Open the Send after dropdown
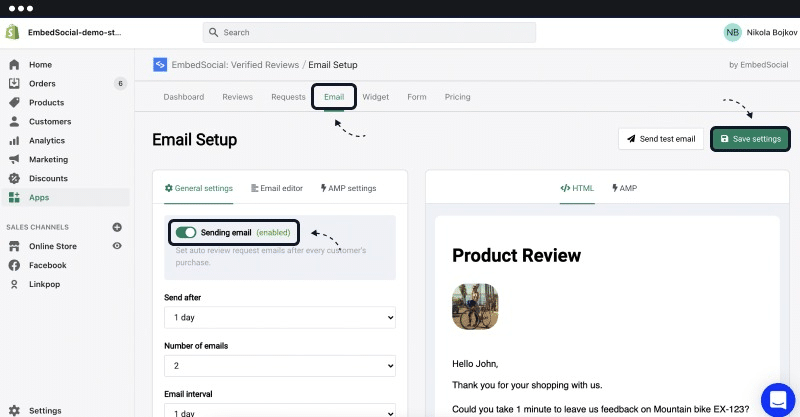Image resolution: width=800 pixels, height=417 pixels. click(x=280, y=317)
